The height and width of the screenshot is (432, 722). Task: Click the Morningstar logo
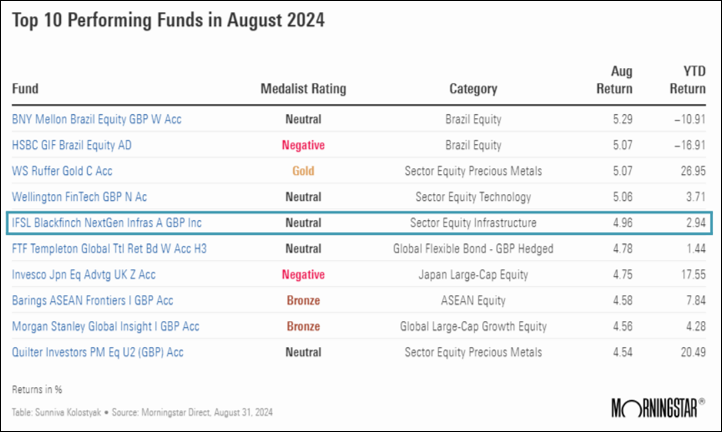tap(655, 407)
